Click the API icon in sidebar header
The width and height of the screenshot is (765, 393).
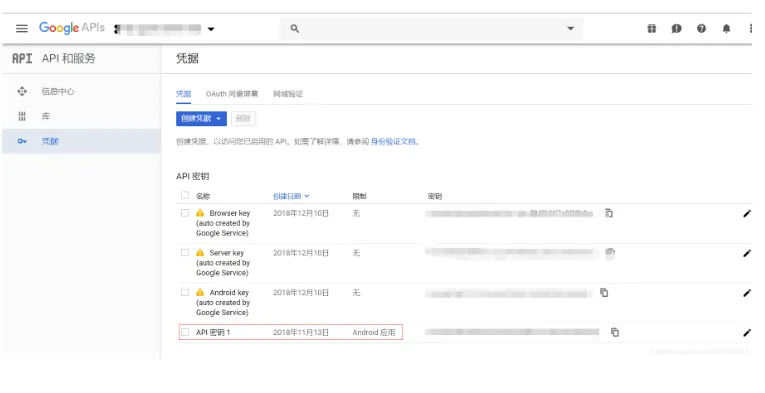pyautogui.click(x=22, y=59)
